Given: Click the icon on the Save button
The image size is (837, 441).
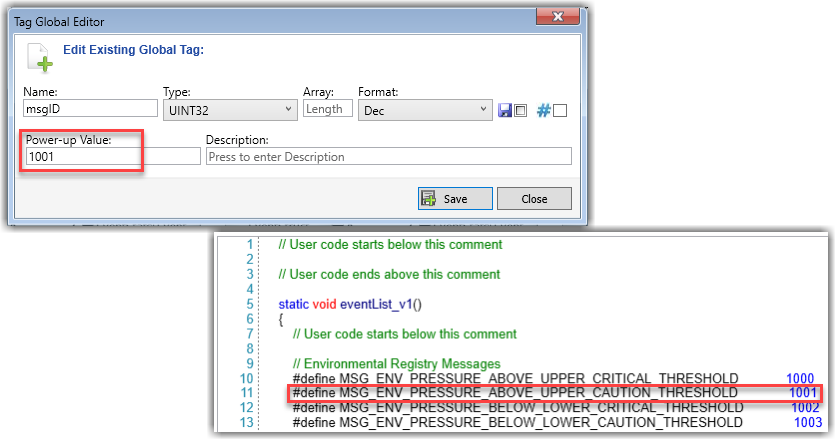Looking at the screenshot, I should (429, 198).
